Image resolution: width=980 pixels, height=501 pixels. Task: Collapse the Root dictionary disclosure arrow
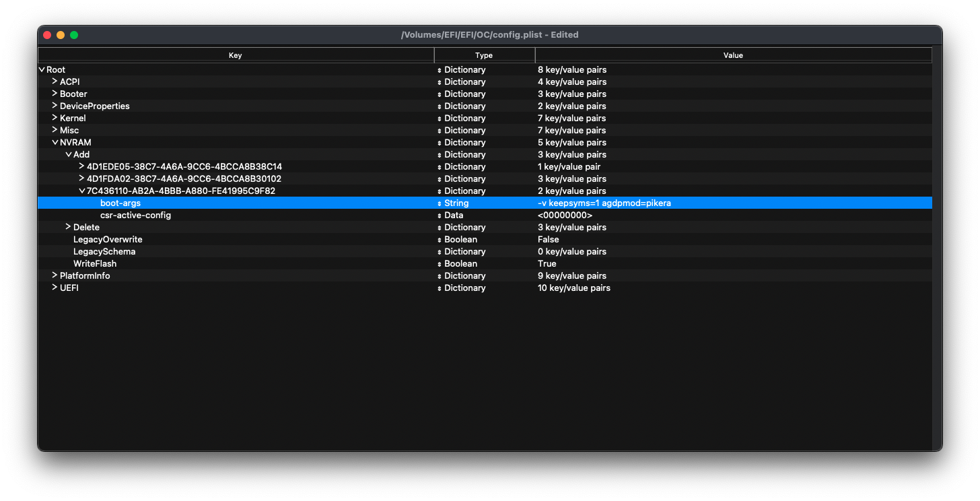[42, 70]
